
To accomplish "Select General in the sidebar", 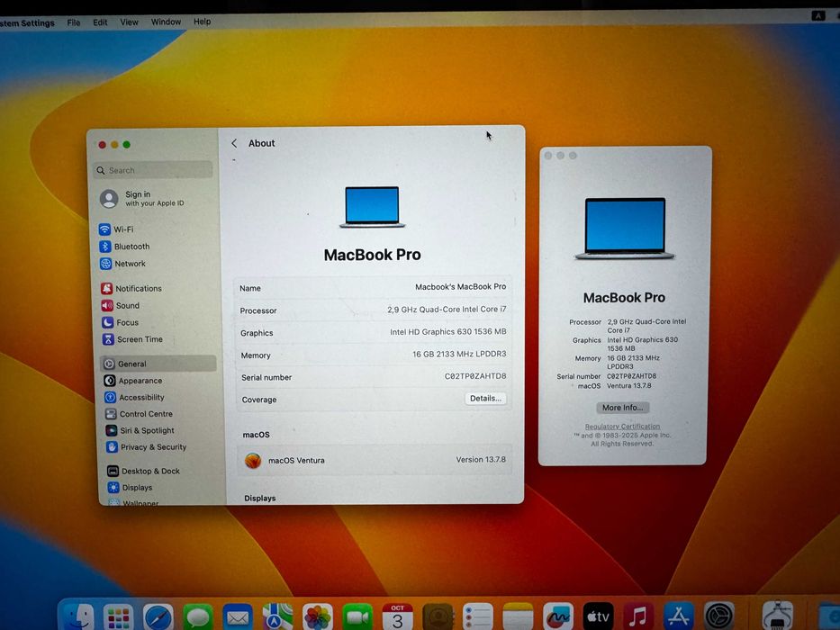I will point(158,364).
